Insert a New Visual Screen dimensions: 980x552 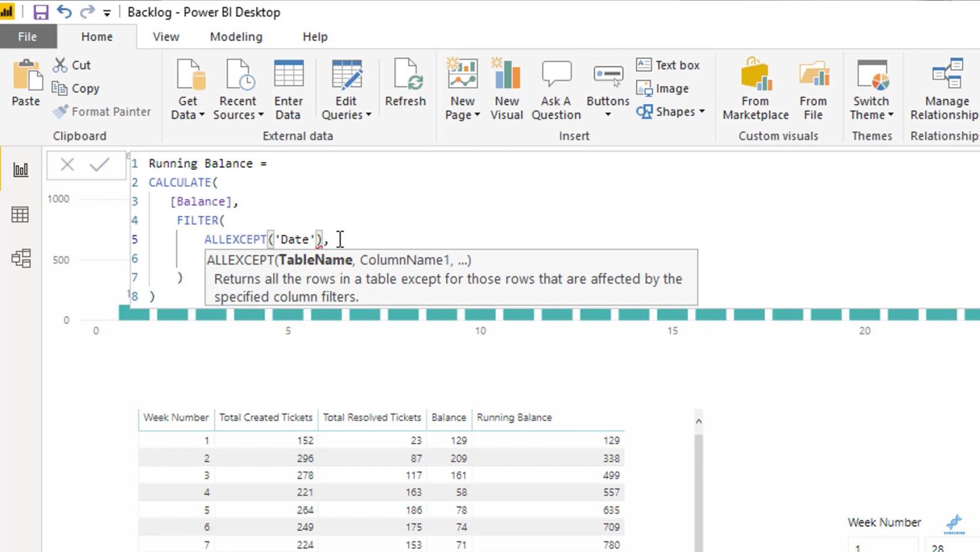point(506,89)
